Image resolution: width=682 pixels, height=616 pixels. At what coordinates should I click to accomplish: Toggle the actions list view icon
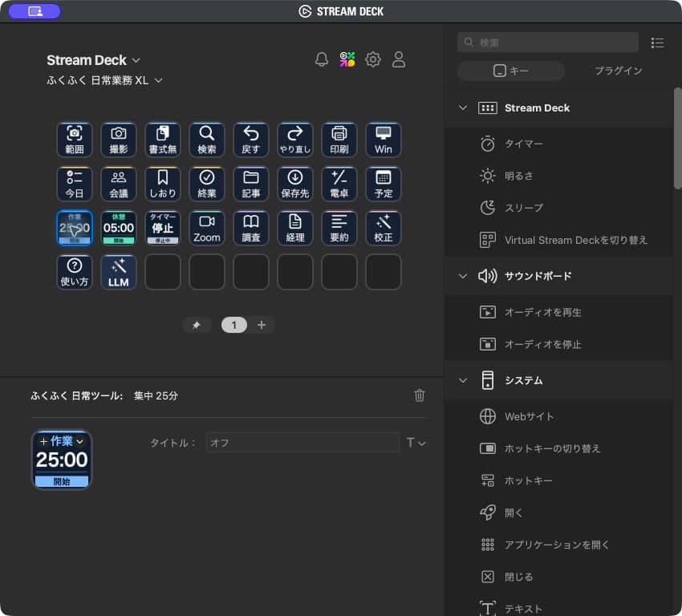(x=657, y=43)
